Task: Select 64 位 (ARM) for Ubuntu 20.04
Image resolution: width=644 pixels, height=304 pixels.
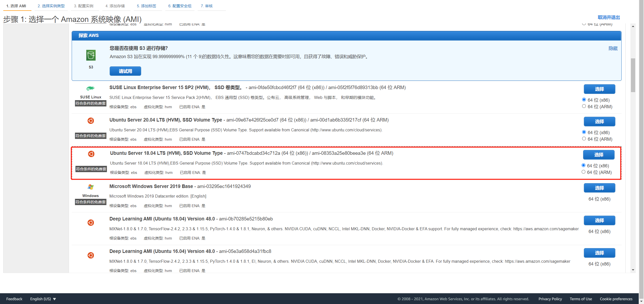Action: tap(584, 139)
